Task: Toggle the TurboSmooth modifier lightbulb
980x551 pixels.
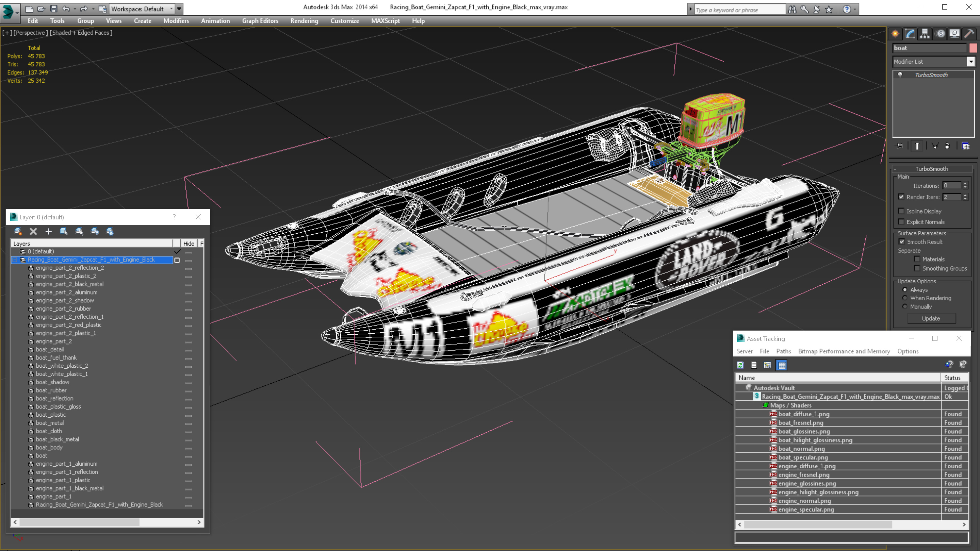Action: click(900, 75)
